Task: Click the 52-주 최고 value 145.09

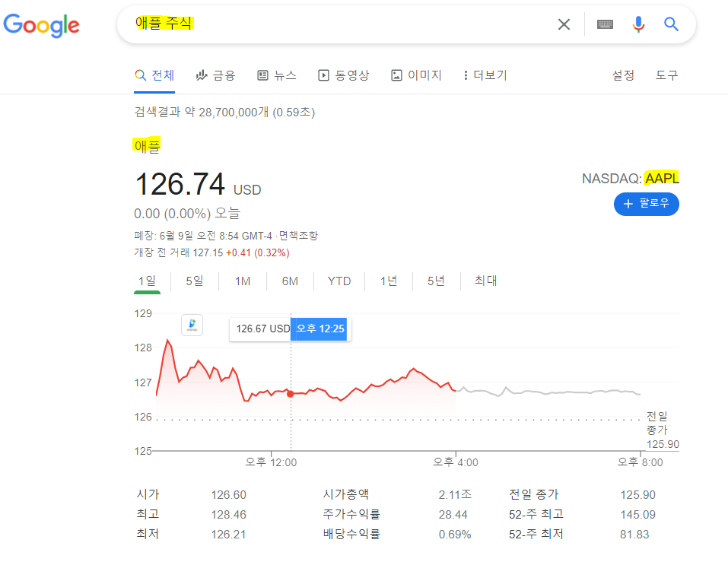Action: pos(638,515)
